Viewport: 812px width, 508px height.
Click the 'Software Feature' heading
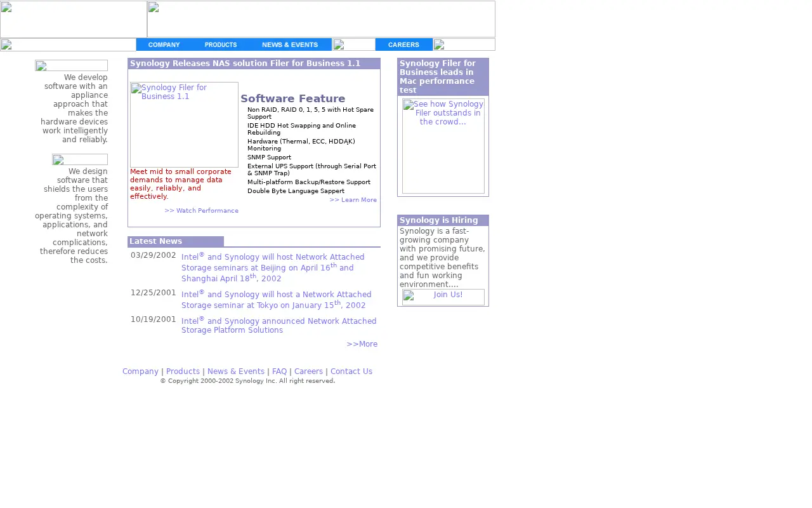pos(293,98)
